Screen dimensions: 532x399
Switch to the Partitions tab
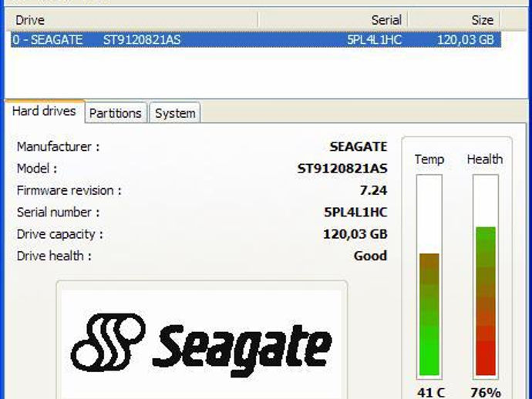click(x=116, y=113)
